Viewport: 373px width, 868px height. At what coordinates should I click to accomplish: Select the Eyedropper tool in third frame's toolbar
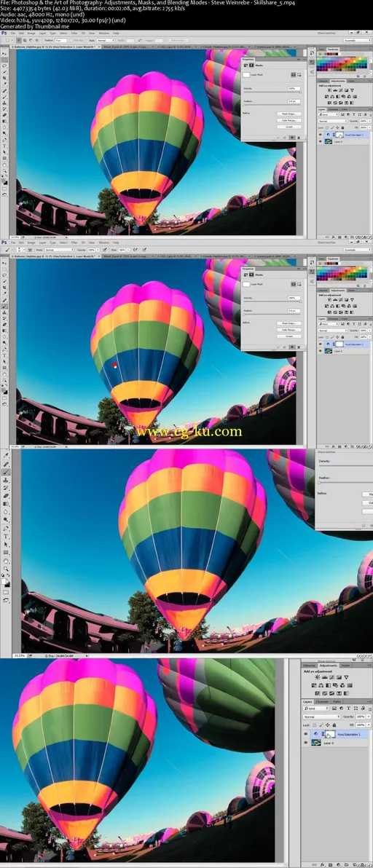tap(6, 455)
